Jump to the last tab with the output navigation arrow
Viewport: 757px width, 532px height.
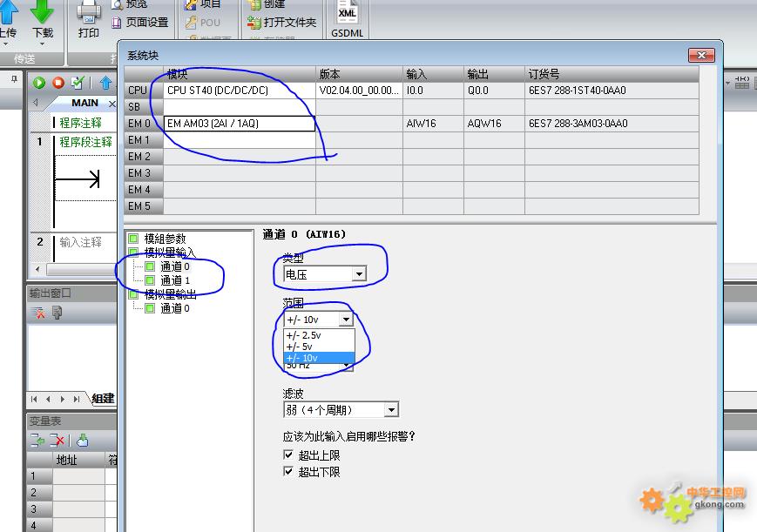point(77,399)
